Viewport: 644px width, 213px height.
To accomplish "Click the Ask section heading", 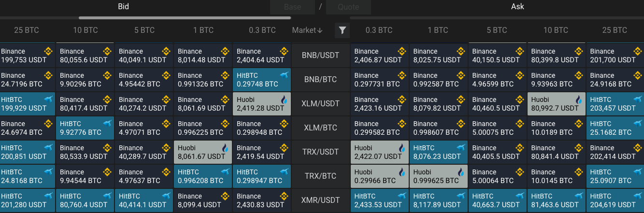I will (517, 7).
